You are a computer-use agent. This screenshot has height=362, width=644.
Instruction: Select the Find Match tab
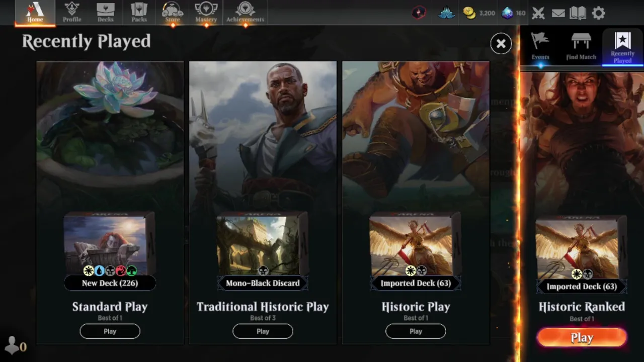(x=581, y=47)
